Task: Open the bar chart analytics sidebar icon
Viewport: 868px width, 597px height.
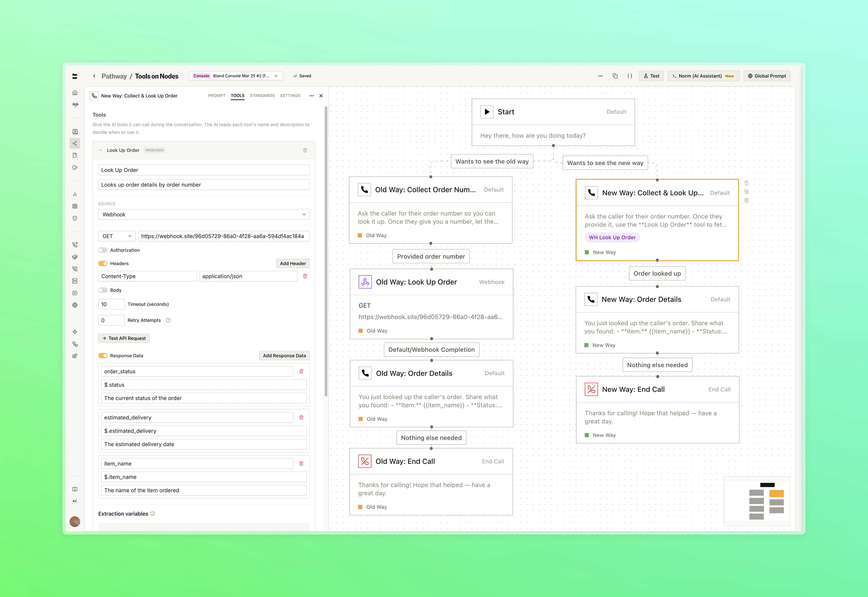Action: point(75,194)
